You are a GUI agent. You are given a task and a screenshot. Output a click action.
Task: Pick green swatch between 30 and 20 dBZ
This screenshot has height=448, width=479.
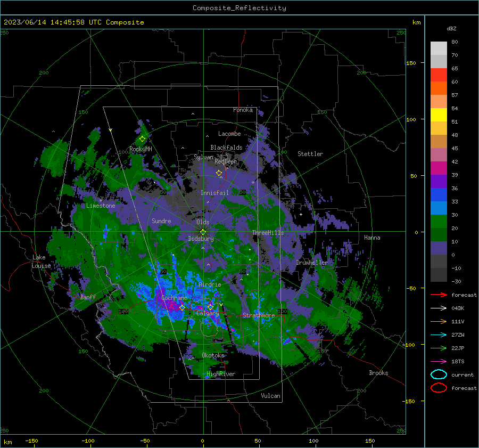click(439, 222)
